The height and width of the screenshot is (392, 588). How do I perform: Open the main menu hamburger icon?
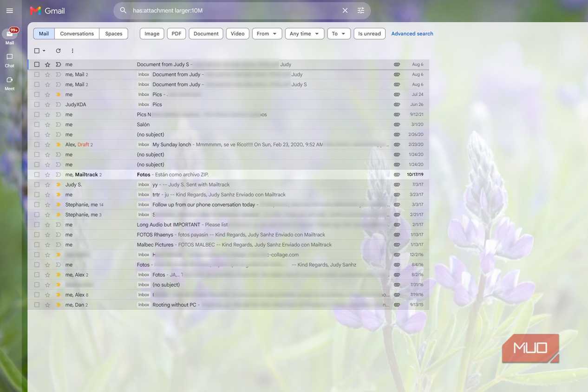pyautogui.click(x=9, y=11)
